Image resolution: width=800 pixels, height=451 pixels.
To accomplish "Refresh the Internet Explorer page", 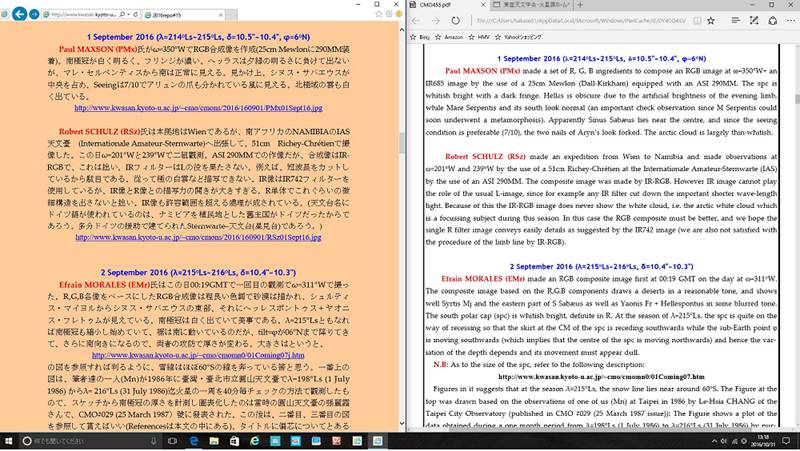I will pyautogui.click(x=136, y=14).
